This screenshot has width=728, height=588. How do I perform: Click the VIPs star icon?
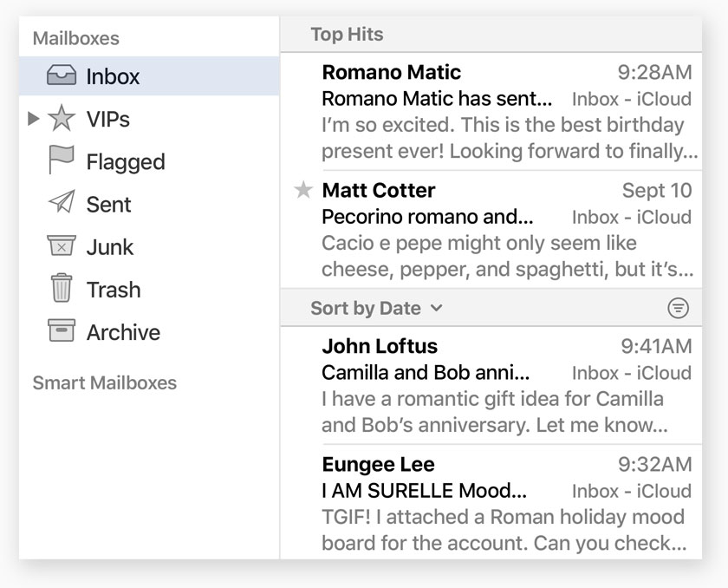62,119
